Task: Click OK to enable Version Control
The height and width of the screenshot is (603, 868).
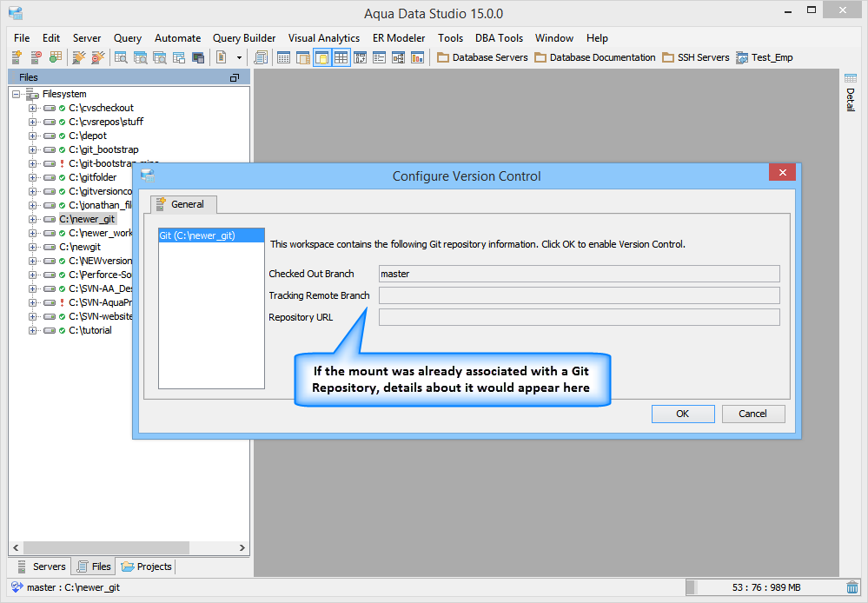Action: pos(683,414)
